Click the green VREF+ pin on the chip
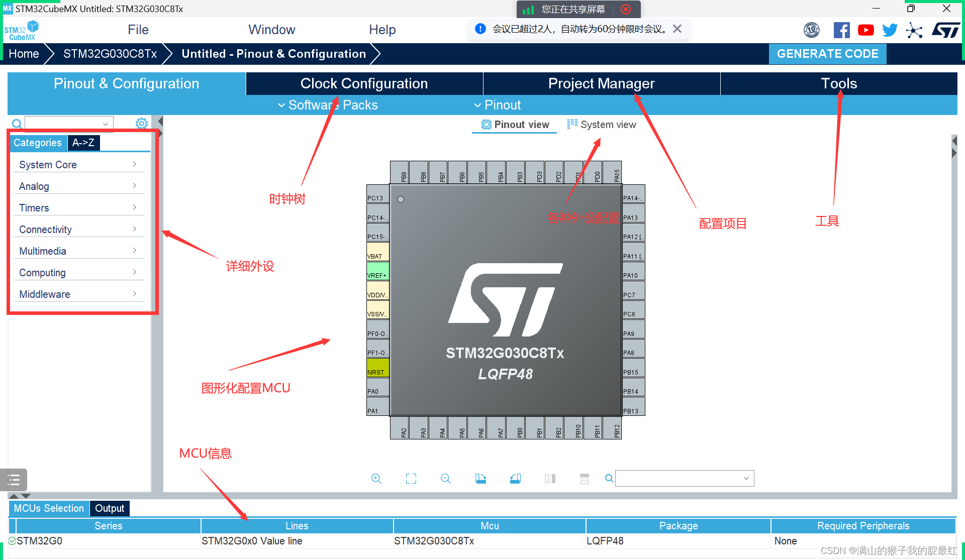This screenshot has width=965, height=560. tap(377, 272)
